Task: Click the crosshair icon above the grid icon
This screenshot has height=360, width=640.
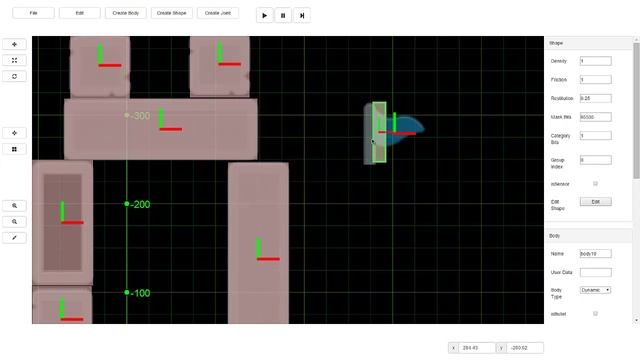Action: [x=14, y=133]
